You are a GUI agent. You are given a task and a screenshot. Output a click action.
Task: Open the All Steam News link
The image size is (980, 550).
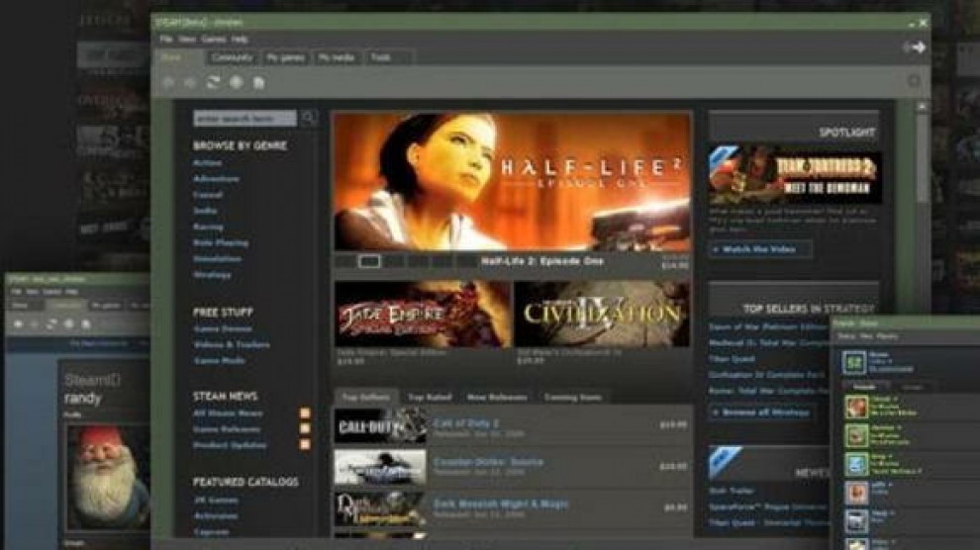228,413
